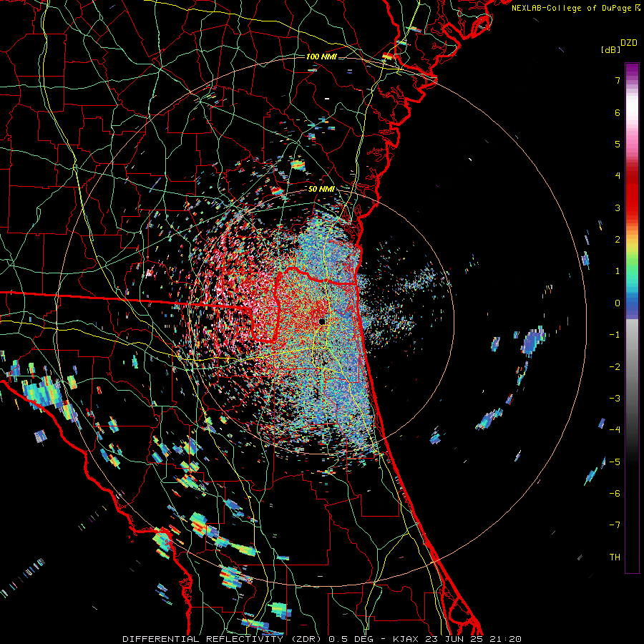The width and height of the screenshot is (644, 644).
Task: Click the 4 dB tick label on the scale
Action: pos(618,176)
